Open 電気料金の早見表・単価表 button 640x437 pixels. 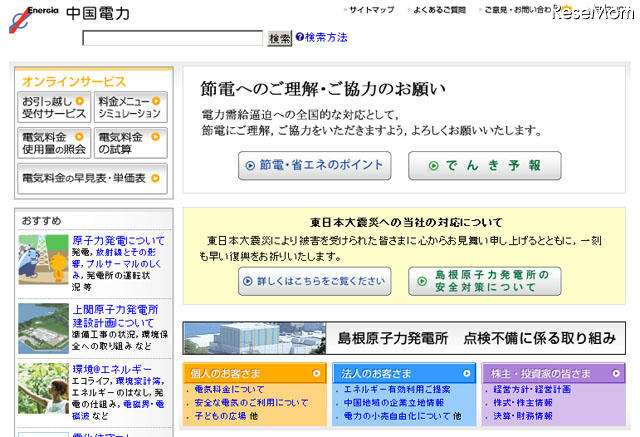[x=92, y=179]
